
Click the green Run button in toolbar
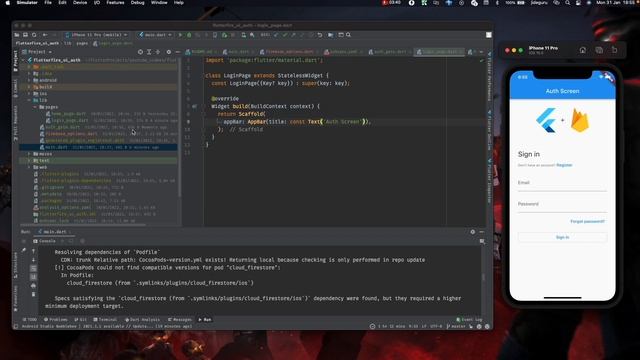coord(180,35)
